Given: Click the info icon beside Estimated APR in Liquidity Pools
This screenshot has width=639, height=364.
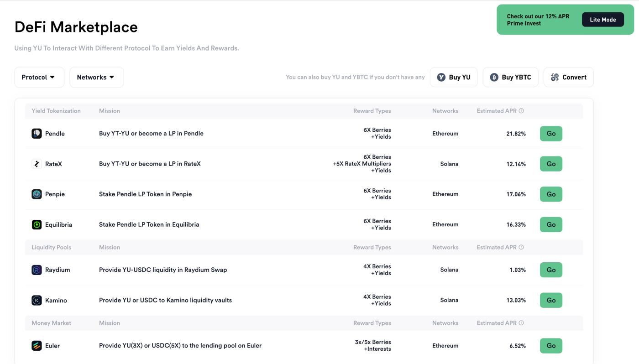Looking at the screenshot, I should pyautogui.click(x=521, y=247).
